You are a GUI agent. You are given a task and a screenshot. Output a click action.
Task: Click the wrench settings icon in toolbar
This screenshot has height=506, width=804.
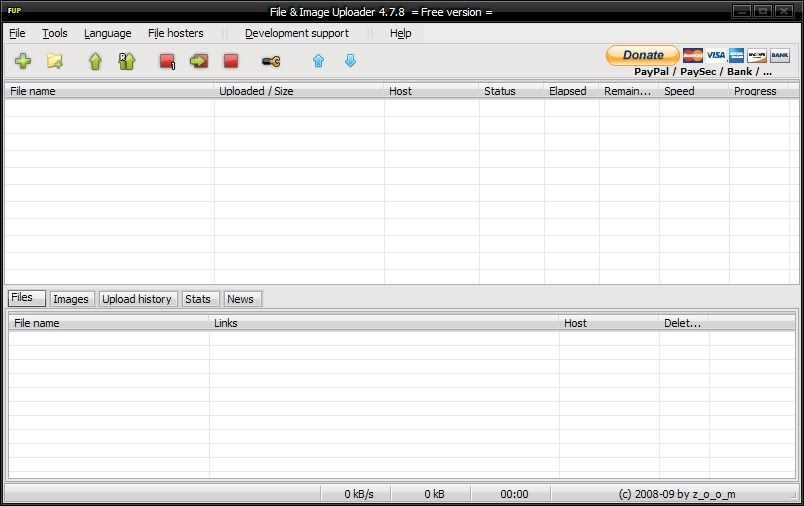coord(271,62)
